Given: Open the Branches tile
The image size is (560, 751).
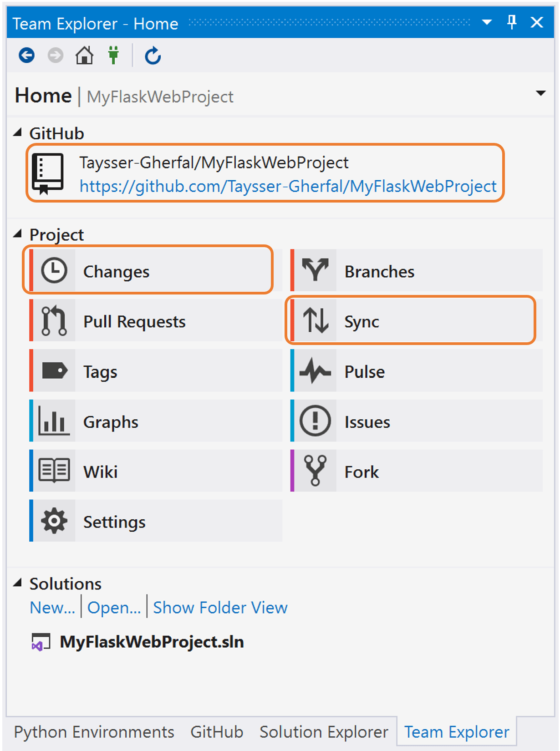Looking at the screenshot, I should [x=416, y=271].
